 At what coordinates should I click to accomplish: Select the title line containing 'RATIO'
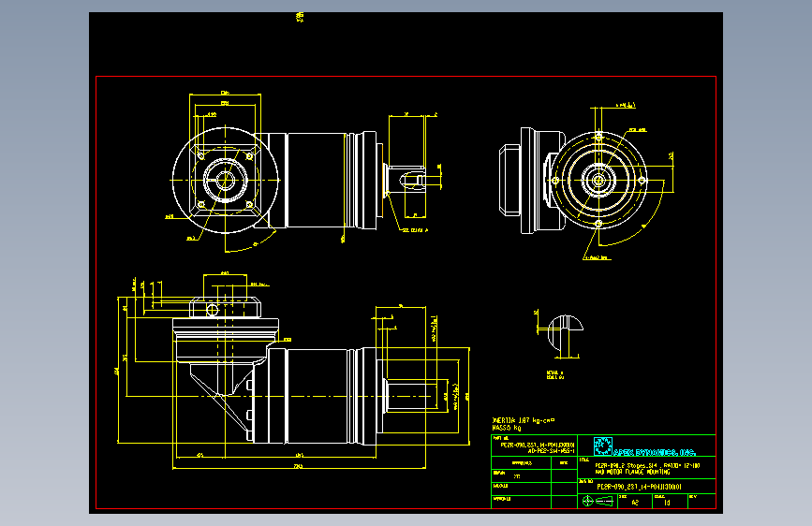[647, 465]
